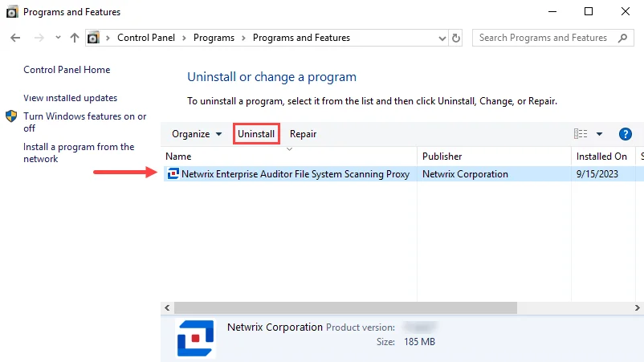
Task: Click the Programs and Features title bar icon
Action: coord(12,12)
